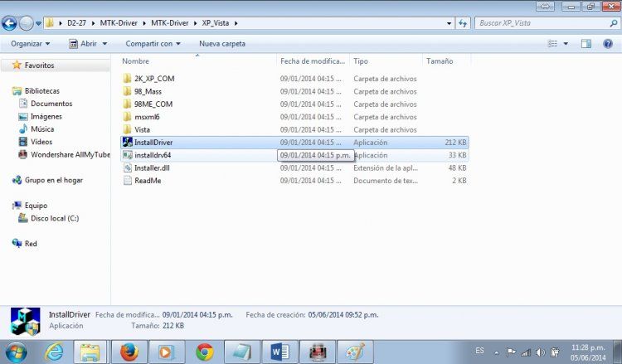Sort by Tamaño column header
This screenshot has height=364, width=622.
coord(440,61)
